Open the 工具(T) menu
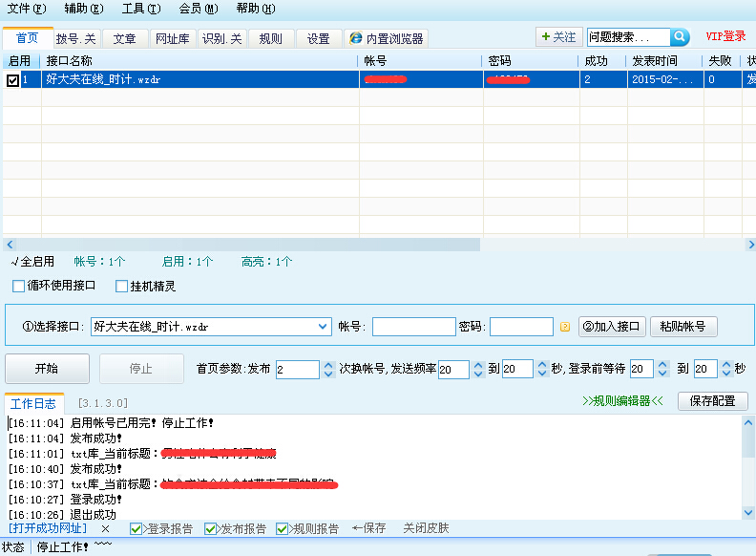Viewport: 756px width, 556px height. click(x=141, y=9)
